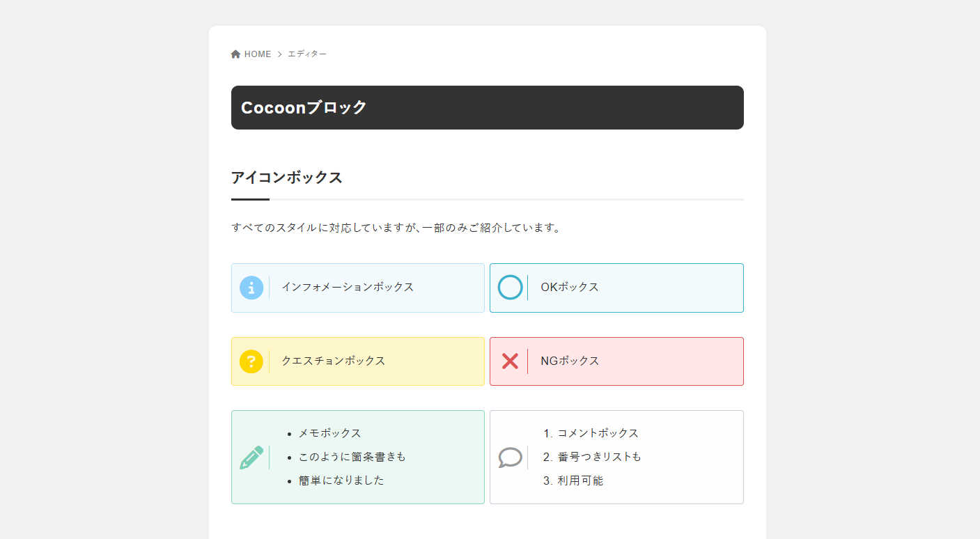Open the HOME breadcrumb link
This screenshot has width=980, height=539.
click(x=257, y=54)
